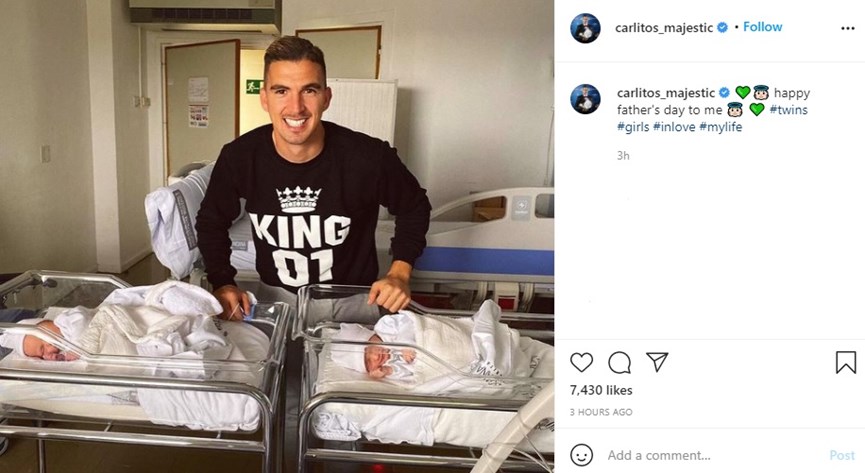The image size is (865, 473).
Task: Click the Post comment button
Action: (842, 455)
